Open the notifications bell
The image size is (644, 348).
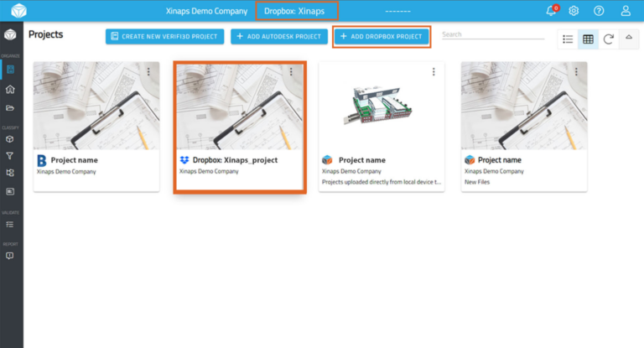click(x=551, y=11)
